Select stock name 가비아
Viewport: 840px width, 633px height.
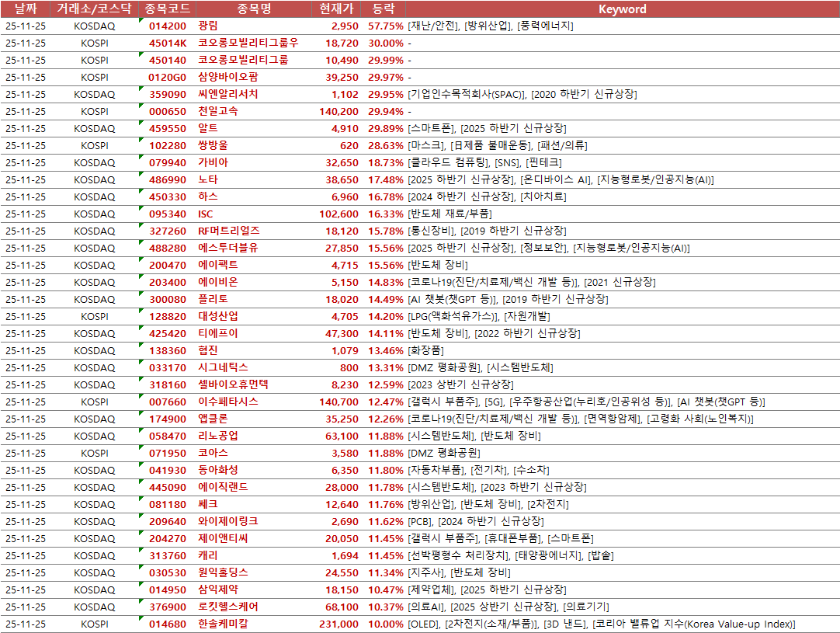pyautogui.click(x=213, y=162)
